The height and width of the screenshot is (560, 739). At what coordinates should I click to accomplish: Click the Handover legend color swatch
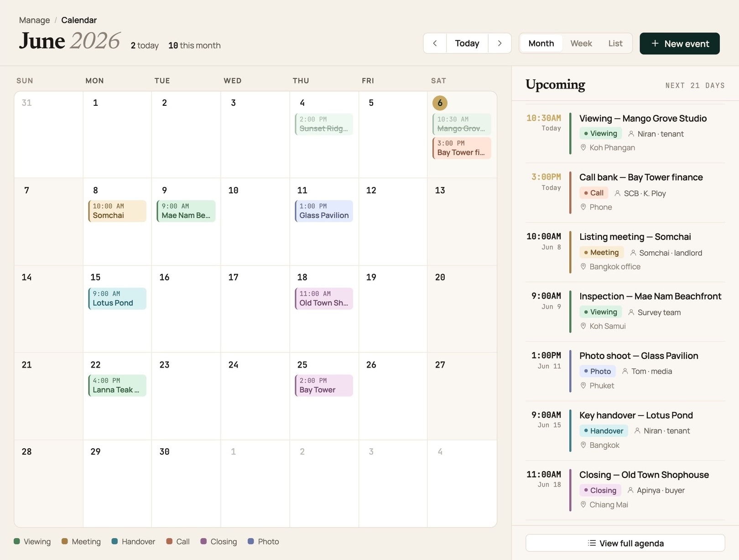115,541
